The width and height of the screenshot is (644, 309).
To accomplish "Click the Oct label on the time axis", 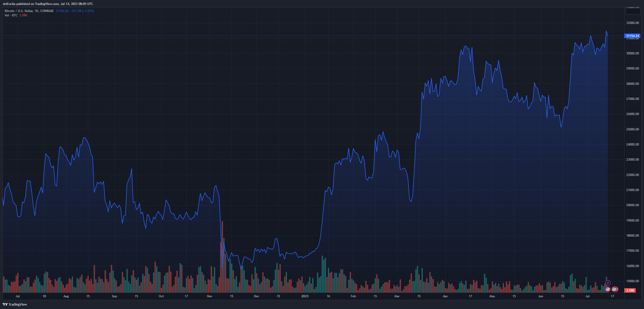I will pos(161,296).
